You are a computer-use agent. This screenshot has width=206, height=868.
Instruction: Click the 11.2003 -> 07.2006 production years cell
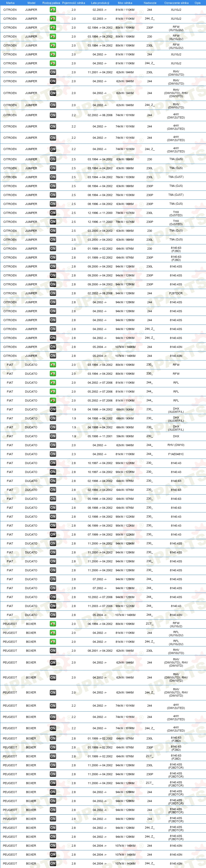[100, 606]
